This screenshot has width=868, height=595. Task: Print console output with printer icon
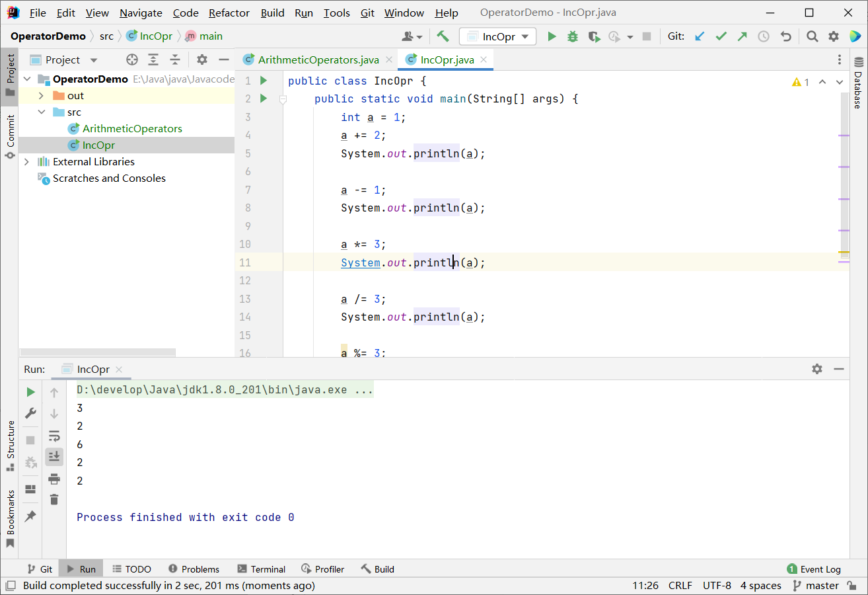54,479
